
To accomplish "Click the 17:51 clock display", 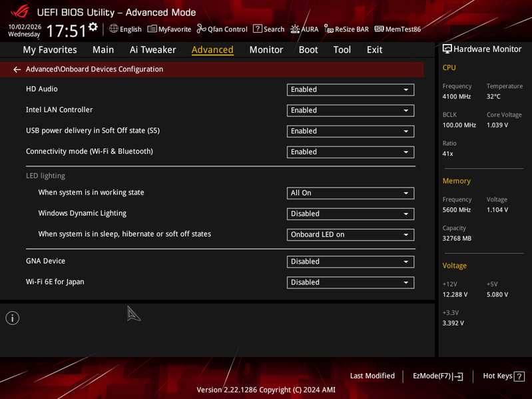I will click(66, 31).
